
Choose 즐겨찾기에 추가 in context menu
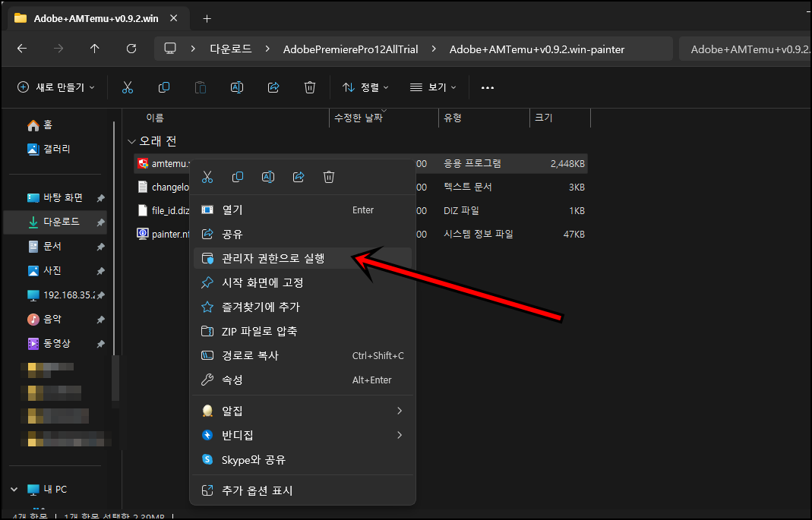coord(303,307)
